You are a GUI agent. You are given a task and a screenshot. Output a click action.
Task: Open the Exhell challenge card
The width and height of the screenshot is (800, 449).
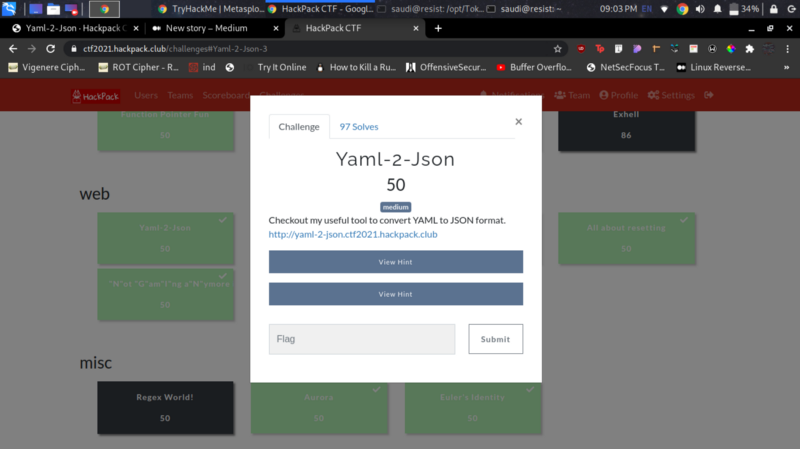627,131
